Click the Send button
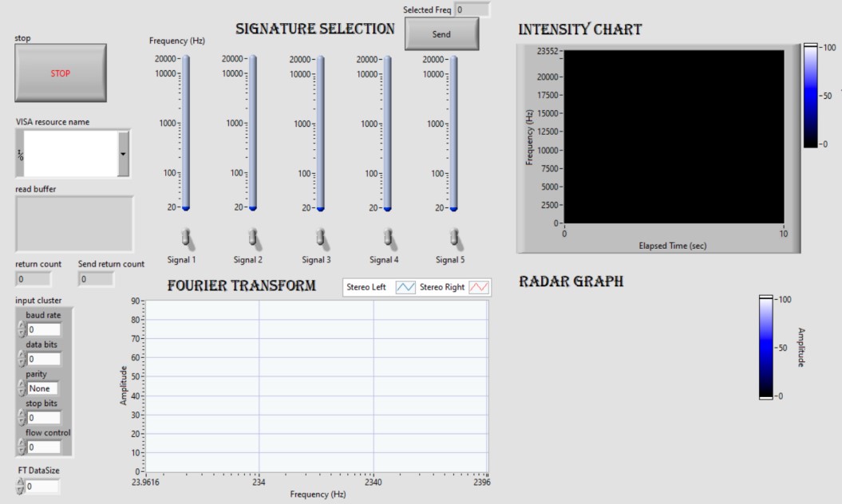Screen dimensions: 842x504 (x=441, y=33)
